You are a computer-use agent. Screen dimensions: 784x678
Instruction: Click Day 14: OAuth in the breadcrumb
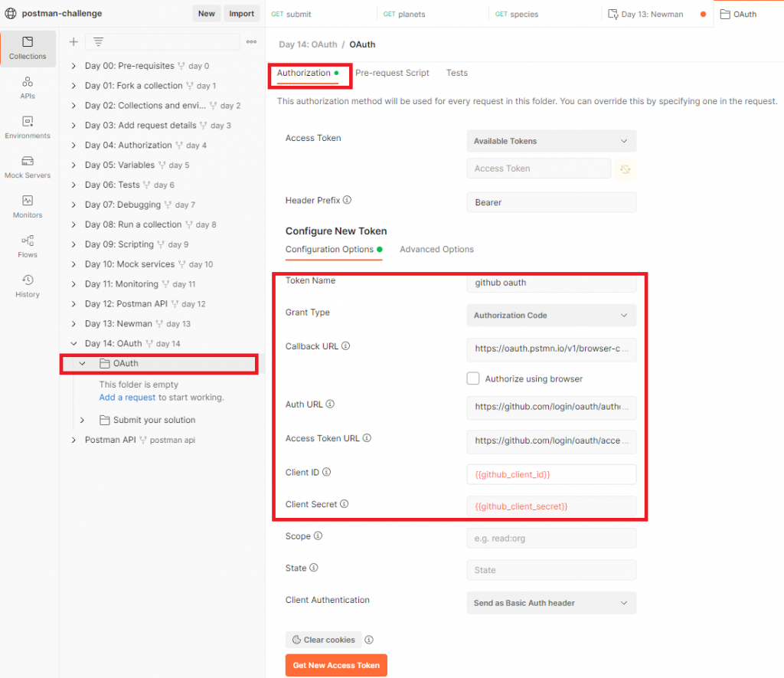click(308, 44)
